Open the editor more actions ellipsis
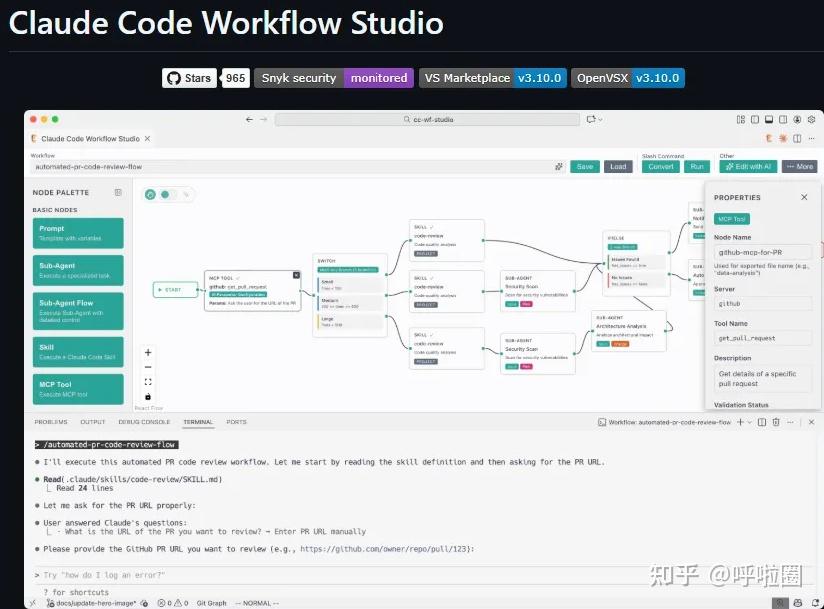Viewport: 824px width, 609px height. (811, 139)
